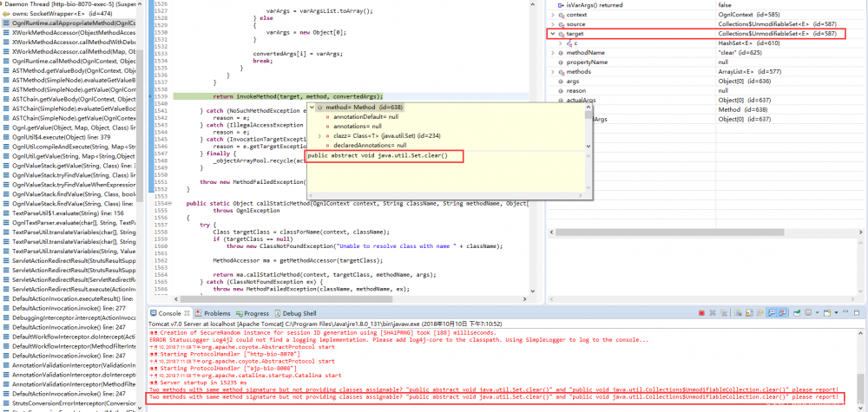This screenshot has width=868, height=412.
Task: Expand the methodName variable node
Action: [x=552, y=53]
